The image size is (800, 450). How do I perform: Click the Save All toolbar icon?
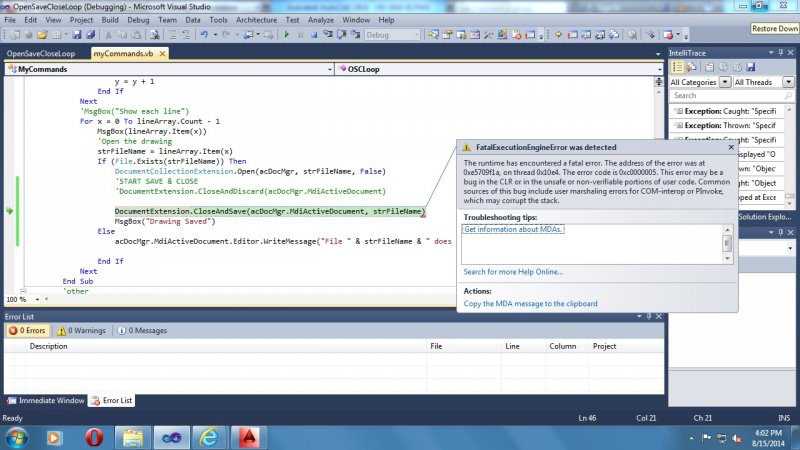point(91,35)
